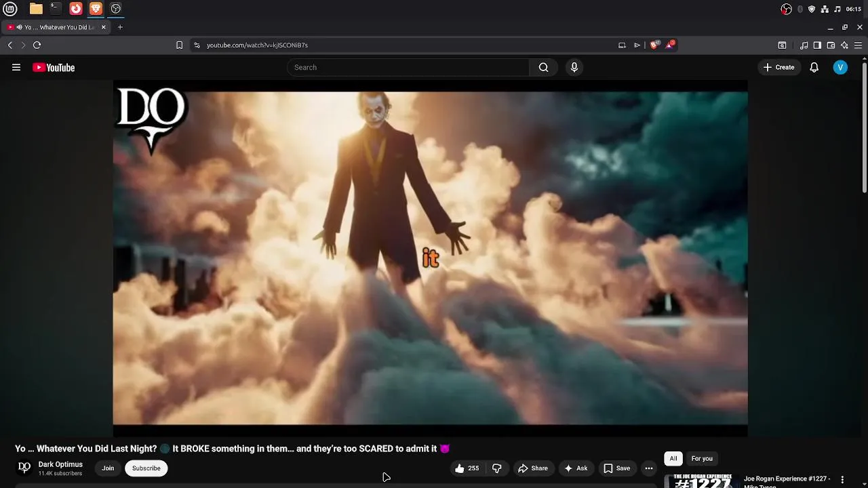Select the 'For you' recommendations chip
Screen dimensions: 868x488
pyautogui.click(x=702, y=459)
